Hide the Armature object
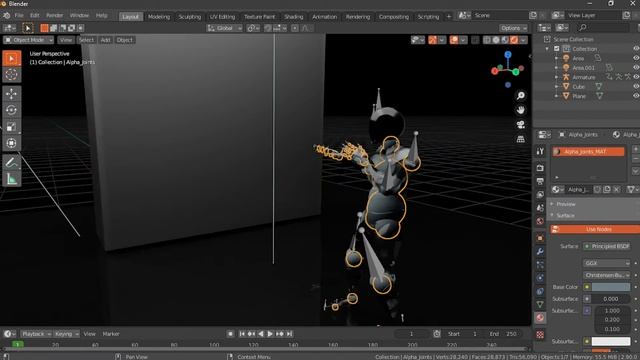 (636, 77)
